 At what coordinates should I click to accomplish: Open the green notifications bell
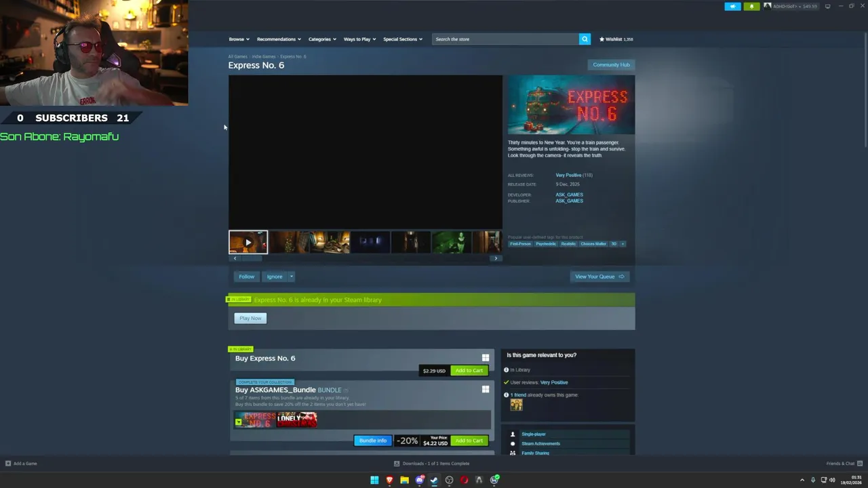click(751, 6)
